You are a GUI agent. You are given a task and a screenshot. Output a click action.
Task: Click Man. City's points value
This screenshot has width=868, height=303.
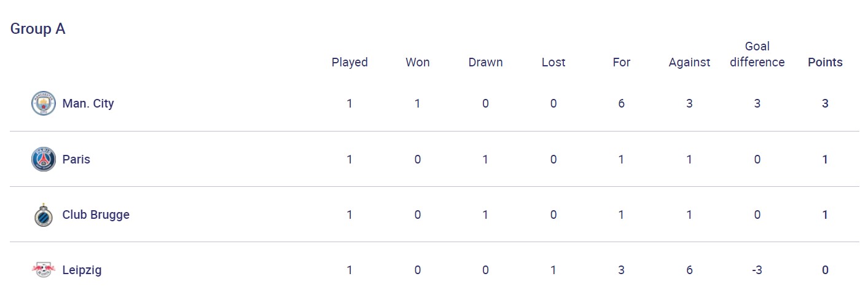click(x=825, y=103)
